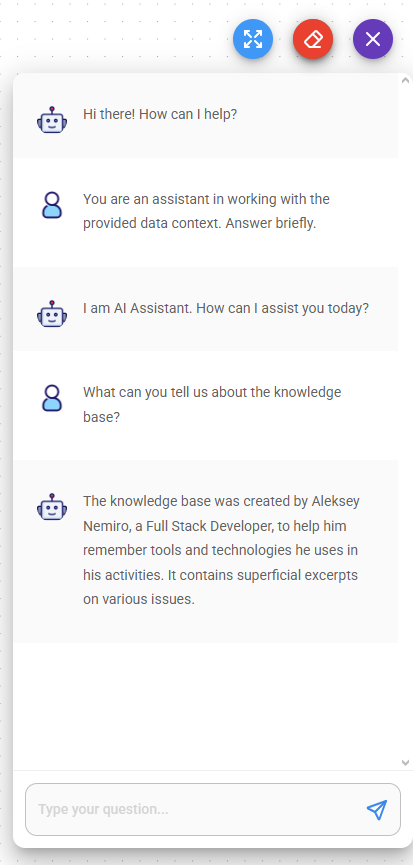Click the robot avatar next to "I am AI Assistant"
This screenshot has width=413, height=865.
click(52, 314)
